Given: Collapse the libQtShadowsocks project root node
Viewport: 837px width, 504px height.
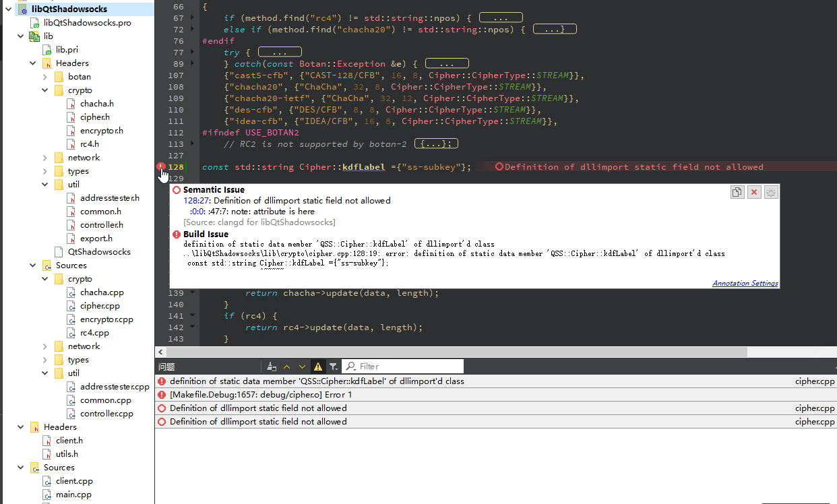Looking at the screenshot, I should tap(8, 9).
